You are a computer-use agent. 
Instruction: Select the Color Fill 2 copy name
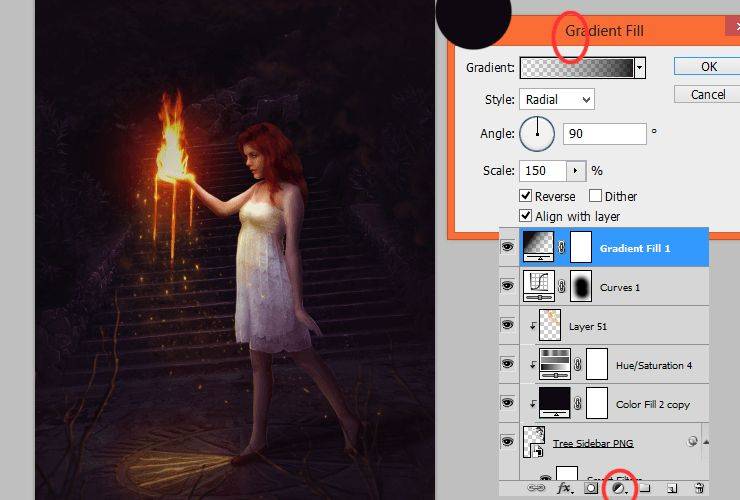click(x=653, y=404)
